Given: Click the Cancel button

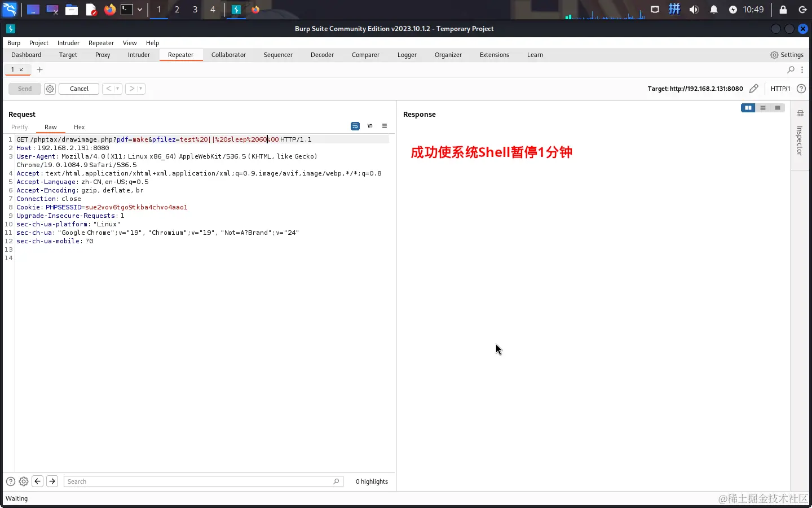Looking at the screenshot, I should [79, 89].
